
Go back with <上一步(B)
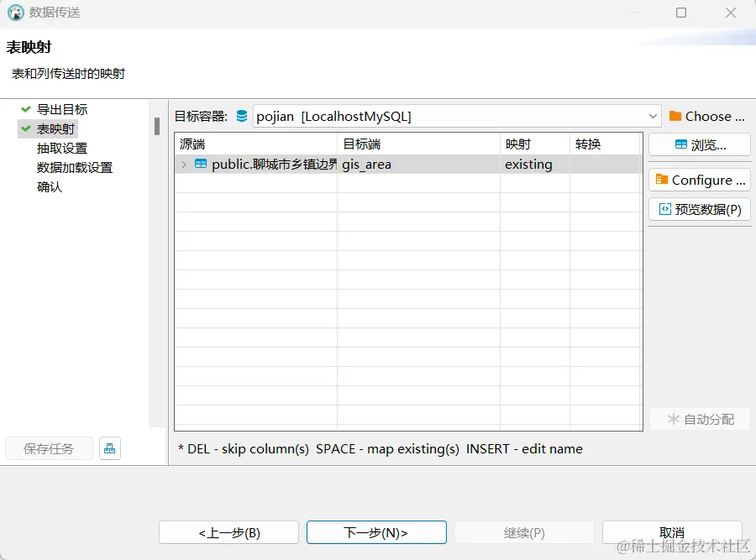click(x=229, y=532)
